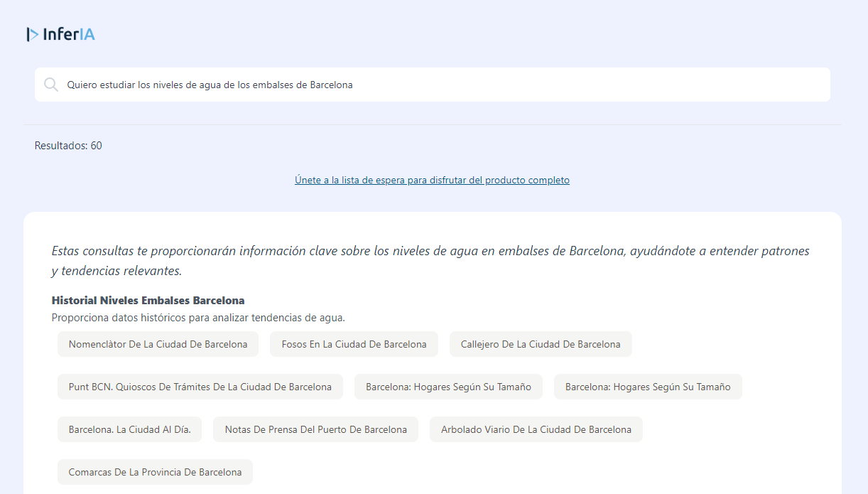Click the Resultados: 60 count label
The image size is (868, 494).
tap(68, 146)
